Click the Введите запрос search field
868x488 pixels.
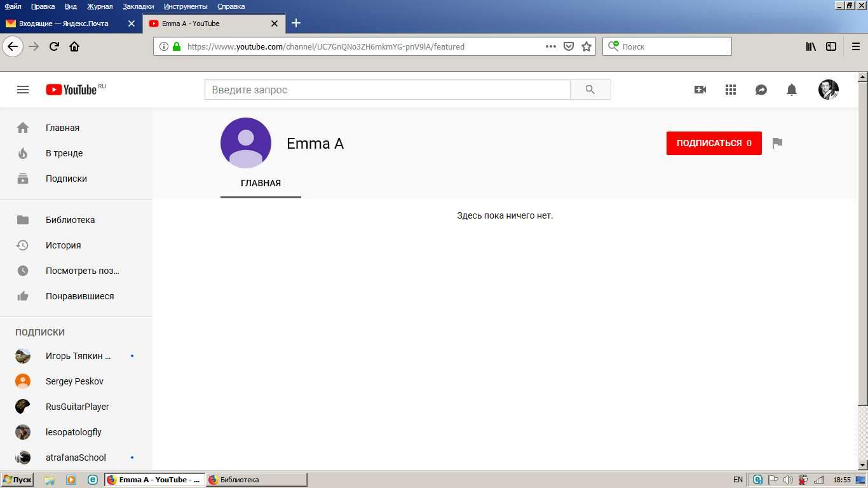tap(387, 90)
